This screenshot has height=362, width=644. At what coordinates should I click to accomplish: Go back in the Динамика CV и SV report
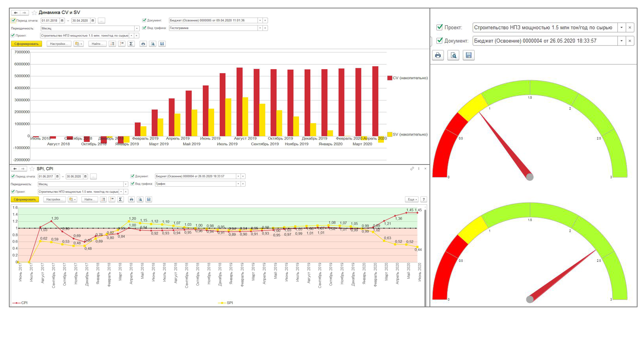click(16, 12)
